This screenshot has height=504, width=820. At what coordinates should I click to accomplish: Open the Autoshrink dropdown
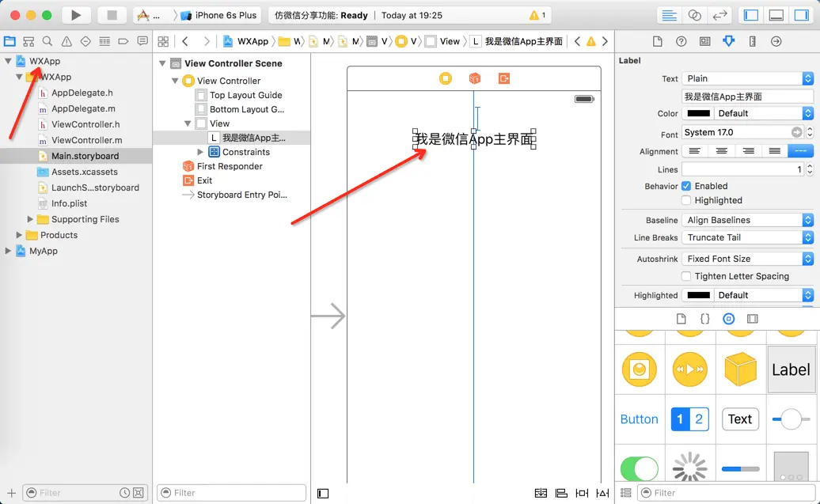[748, 259]
